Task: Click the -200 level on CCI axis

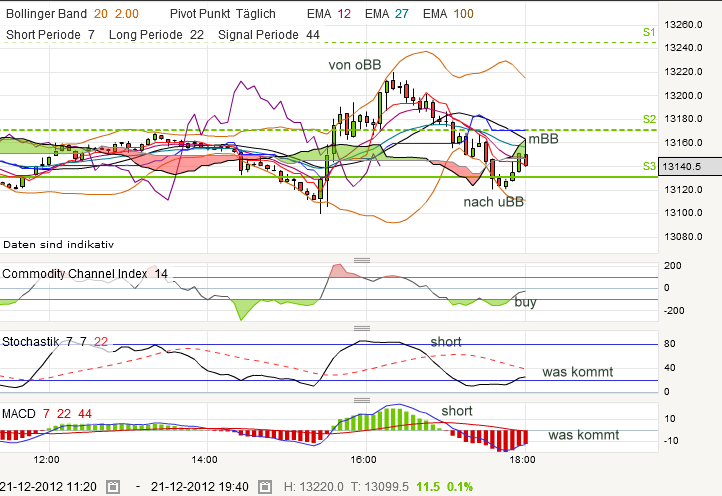Action: [674, 311]
